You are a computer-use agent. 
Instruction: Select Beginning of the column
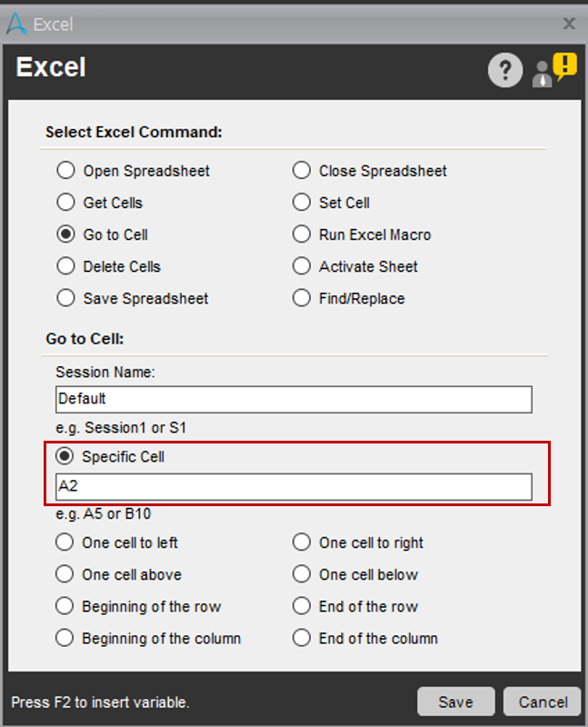(x=65, y=638)
